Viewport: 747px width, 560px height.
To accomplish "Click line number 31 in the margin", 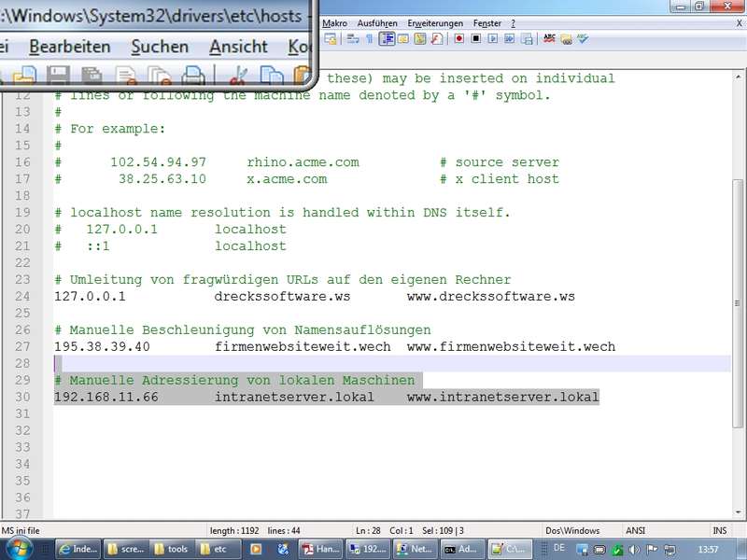I will [22, 413].
